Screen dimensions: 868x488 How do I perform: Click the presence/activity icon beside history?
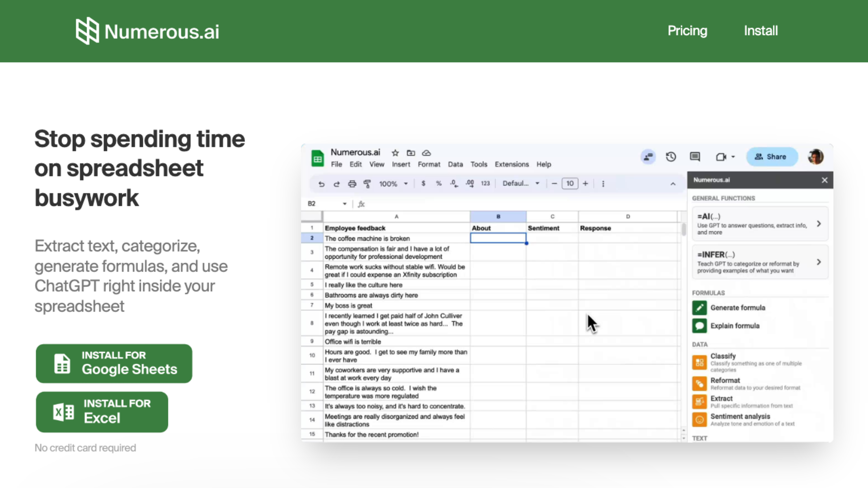point(648,157)
